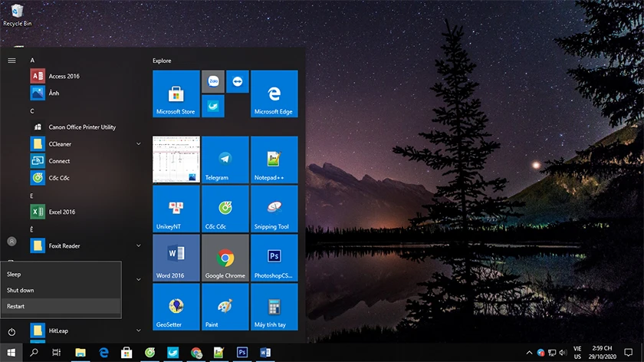Screen dimensions: 644x362
Task: Open the user account icon in Start
Action: click(x=11, y=241)
